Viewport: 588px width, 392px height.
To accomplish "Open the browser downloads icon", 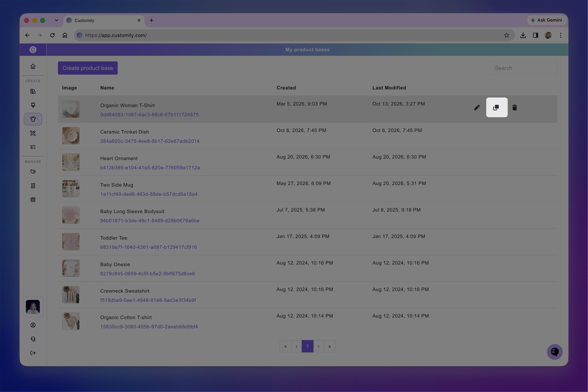I will [523, 35].
